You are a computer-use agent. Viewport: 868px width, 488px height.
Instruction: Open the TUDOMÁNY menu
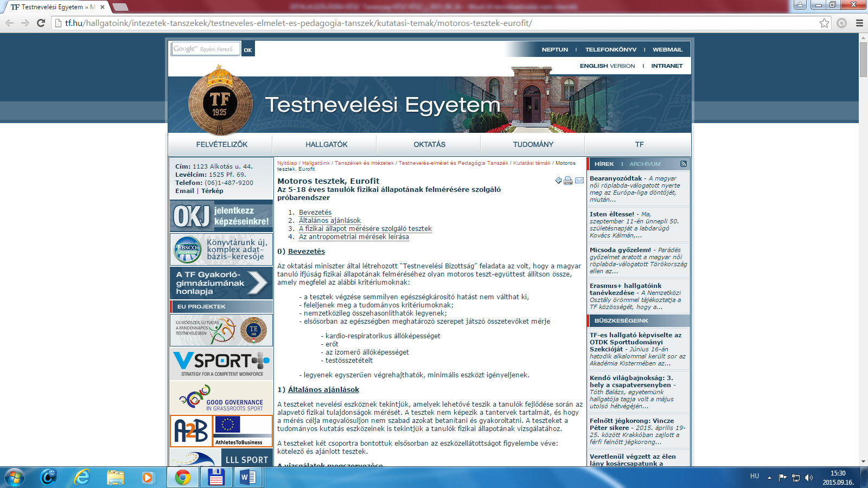point(533,144)
